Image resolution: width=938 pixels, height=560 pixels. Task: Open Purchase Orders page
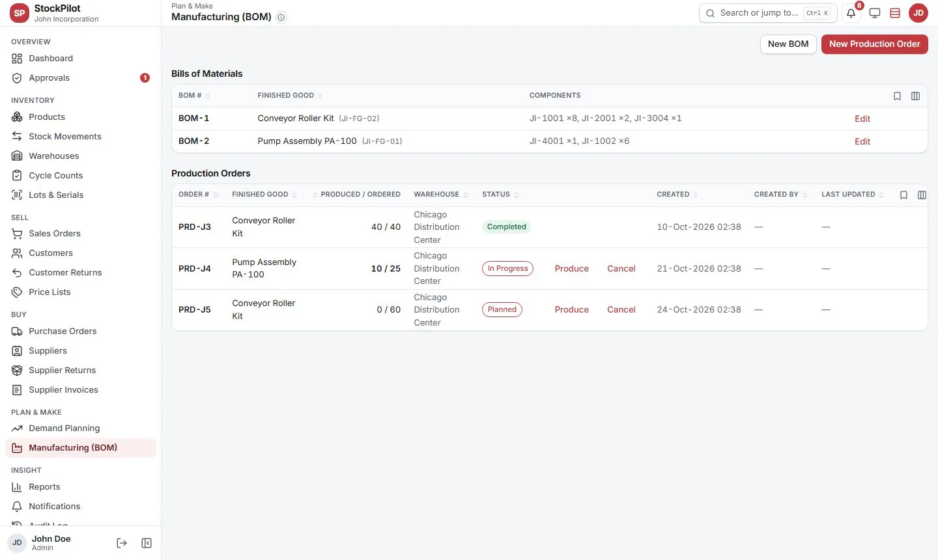tap(81, 331)
